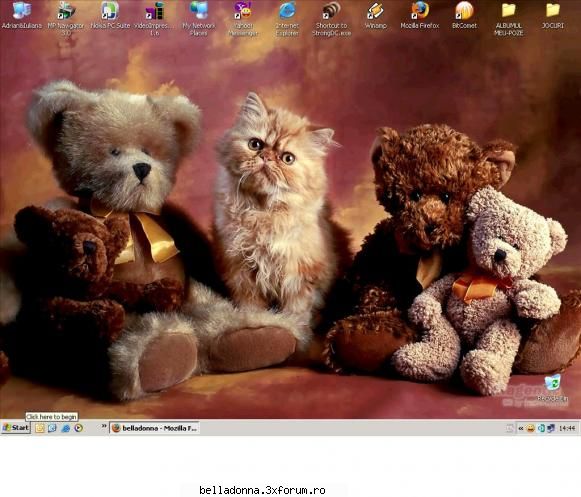Image resolution: width=581 pixels, height=497 pixels.
Task: Open BitComet desktop shortcut
Action: tap(464, 15)
